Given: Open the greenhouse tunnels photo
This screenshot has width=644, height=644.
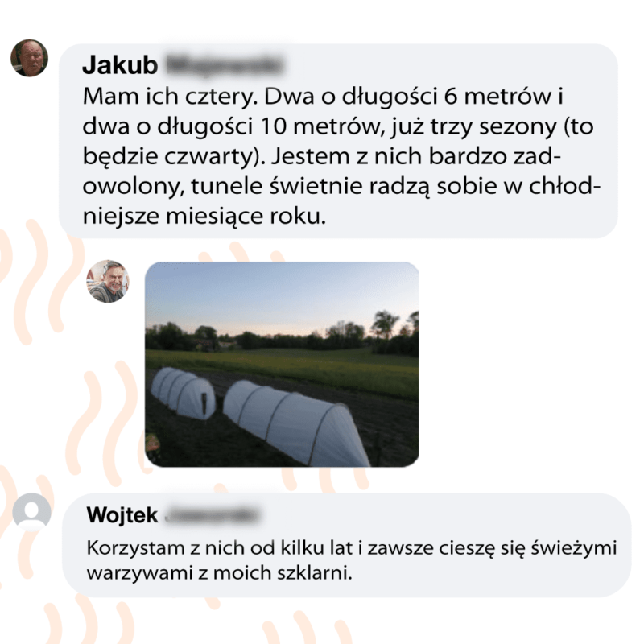Looking at the screenshot, I should 282,365.
